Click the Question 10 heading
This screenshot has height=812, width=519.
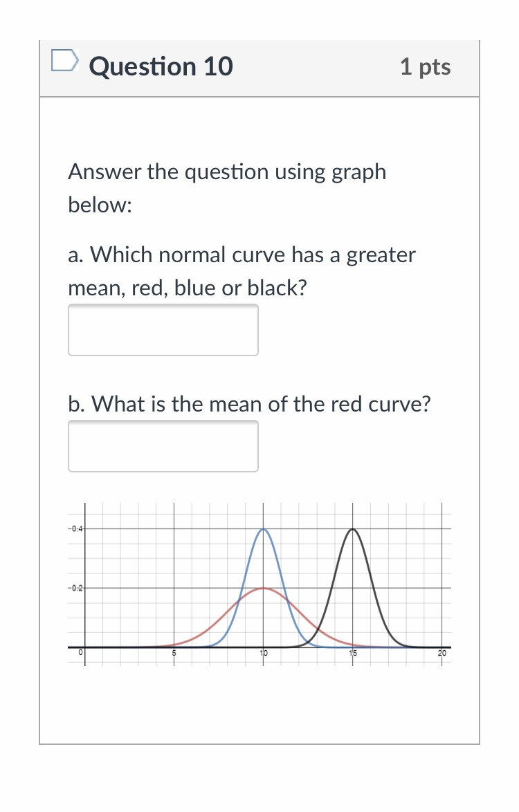161,67
